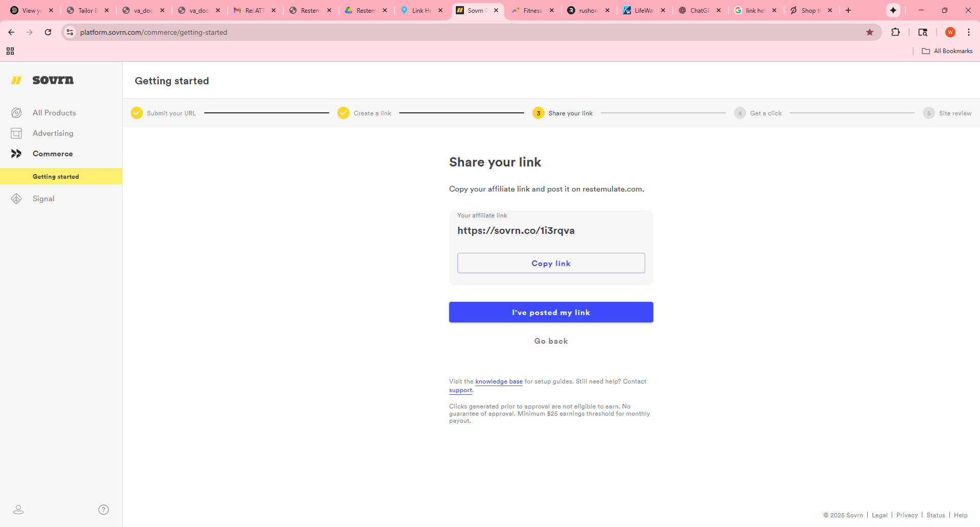The image size is (980, 527).
Task: Expand the Commerce sidebar section
Action: 53,154
